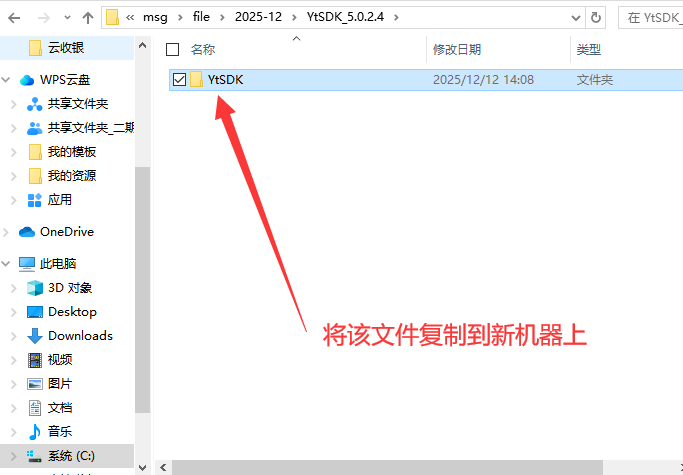Expand the Desktop tree arrow
Viewport: 683px width, 475px height.
(13, 312)
